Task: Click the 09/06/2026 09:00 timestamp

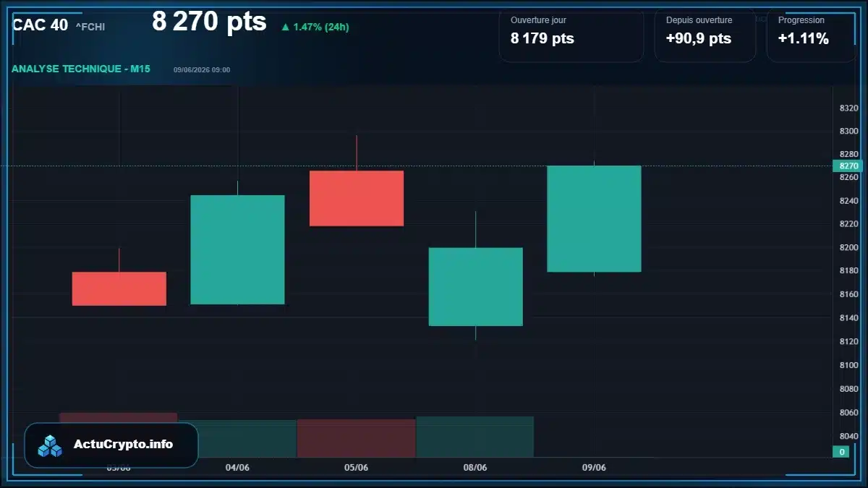Action: coord(202,69)
